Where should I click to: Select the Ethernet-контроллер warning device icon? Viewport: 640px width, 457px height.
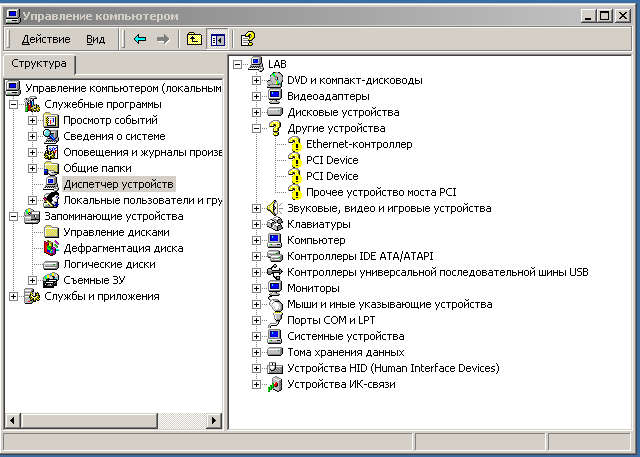pyautogui.click(x=294, y=145)
